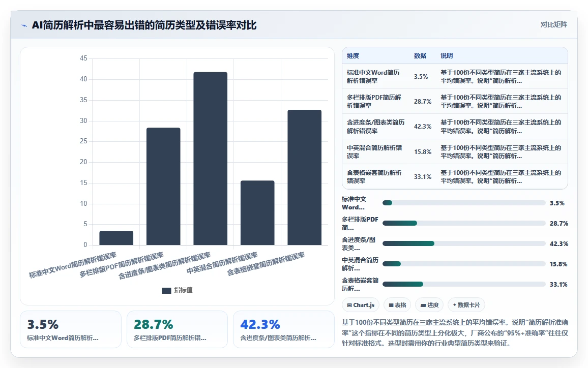Click the 维度 column header
The width and height of the screenshot is (588, 368).
pyautogui.click(x=353, y=56)
